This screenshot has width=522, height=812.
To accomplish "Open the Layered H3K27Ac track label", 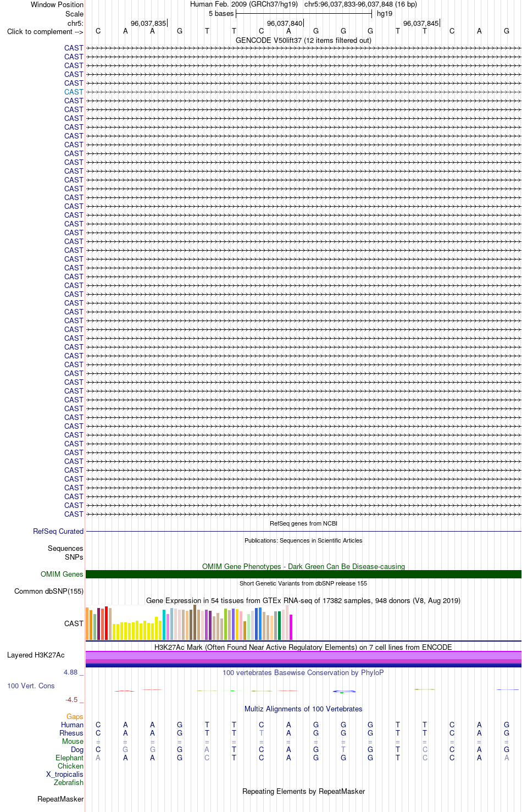I will (x=36, y=655).
